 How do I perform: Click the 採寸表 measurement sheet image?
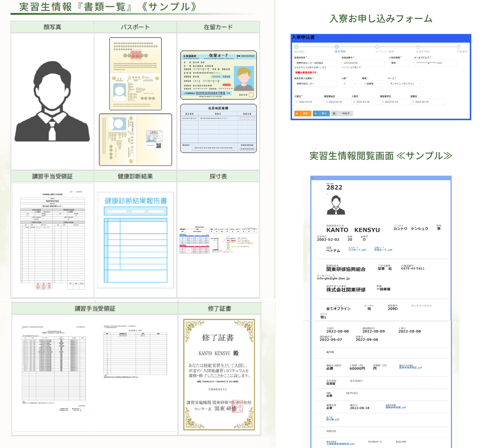pyautogui.click(x=218, y=240)
